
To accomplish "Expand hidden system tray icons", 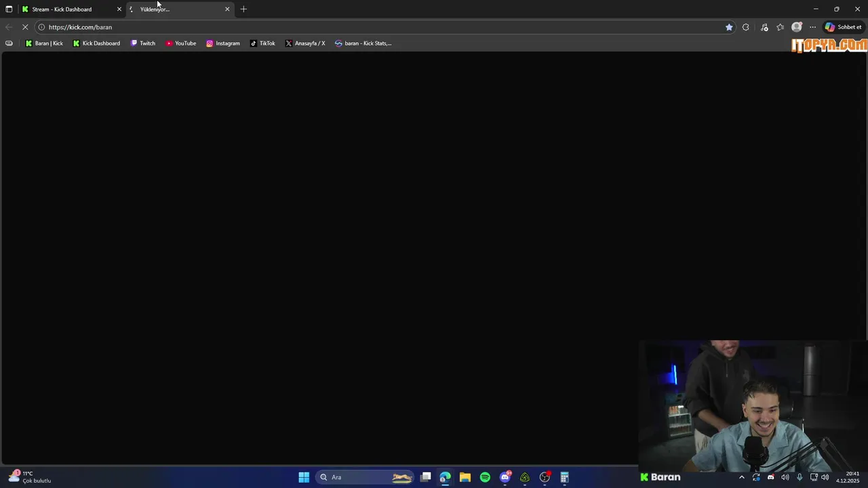I will (742, 477).
